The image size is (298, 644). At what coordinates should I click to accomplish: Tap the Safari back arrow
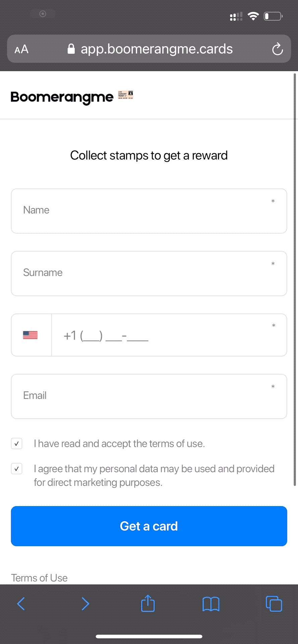tap(21, 604)
